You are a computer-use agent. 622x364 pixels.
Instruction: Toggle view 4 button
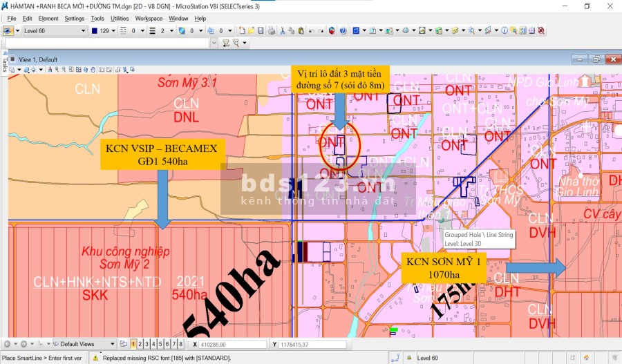153,344
